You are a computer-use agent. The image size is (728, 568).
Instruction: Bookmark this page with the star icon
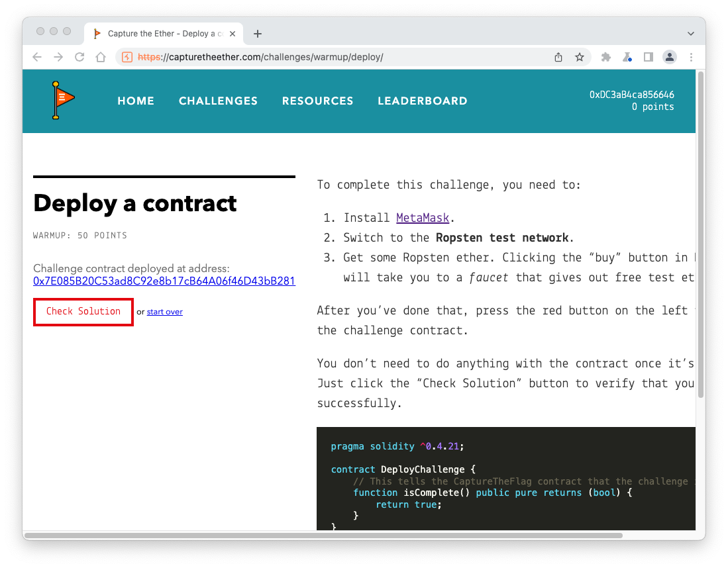click(x=580, y=57)
